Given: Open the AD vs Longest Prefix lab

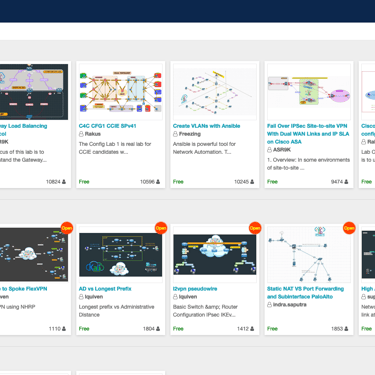Looking at the screenshot, I should click(105, 289).
